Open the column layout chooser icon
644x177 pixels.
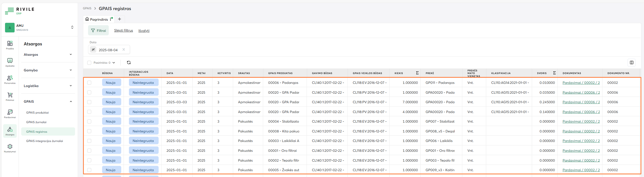coord(632,63)
